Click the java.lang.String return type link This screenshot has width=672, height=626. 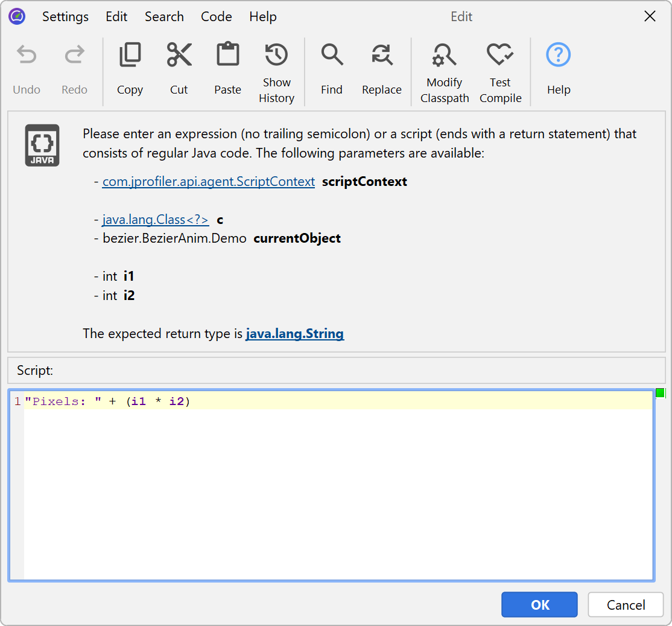pyautogui.click(x=295, y=334)
